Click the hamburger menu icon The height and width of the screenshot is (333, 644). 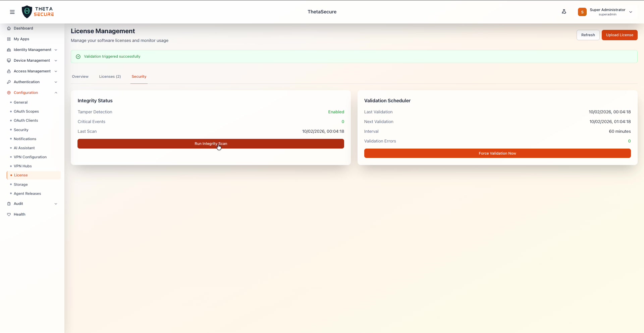tap(12, 12)
